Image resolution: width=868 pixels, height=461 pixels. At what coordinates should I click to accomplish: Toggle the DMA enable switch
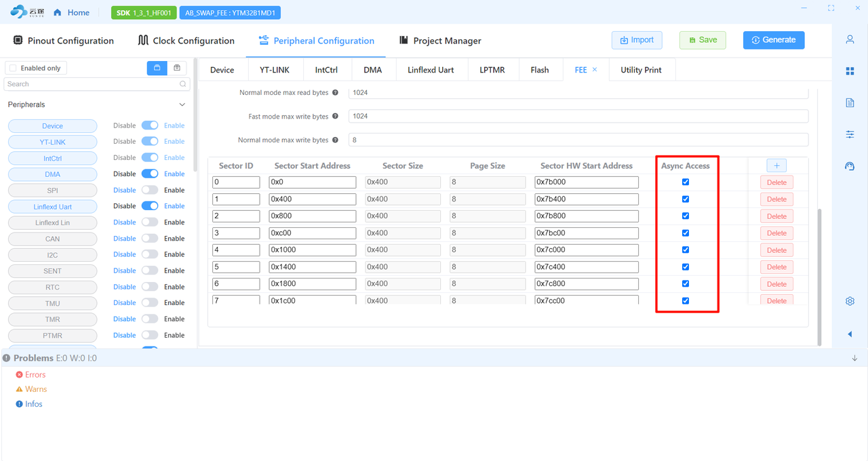[x=150, y=174]
